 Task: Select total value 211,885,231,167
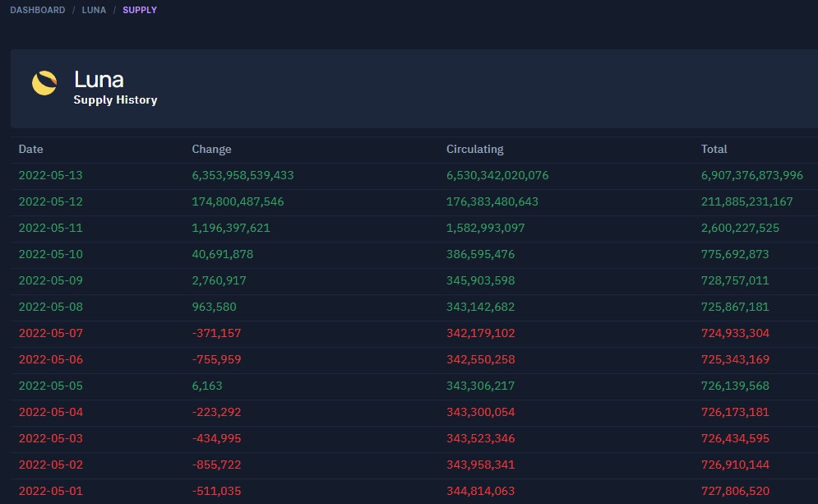[746, 201]
